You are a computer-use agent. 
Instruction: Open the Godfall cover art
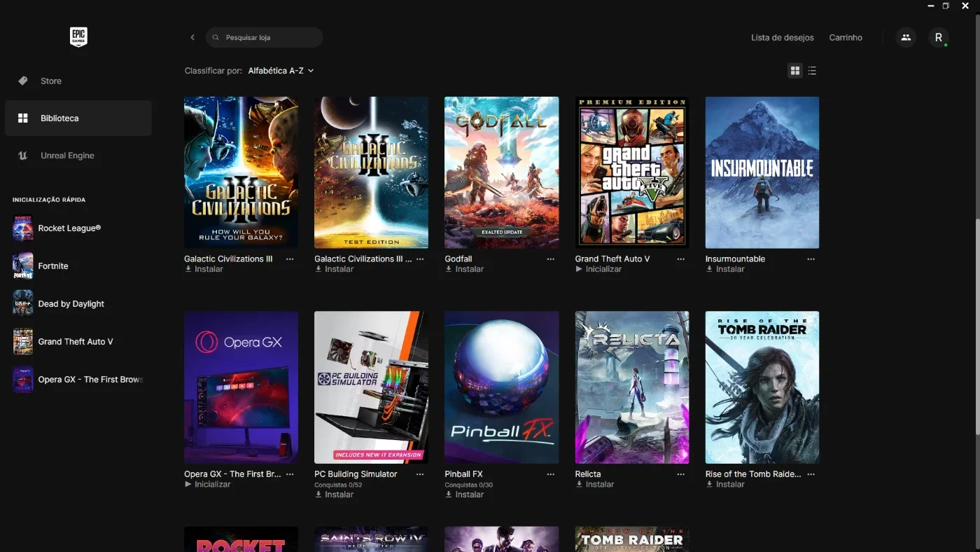501,172
